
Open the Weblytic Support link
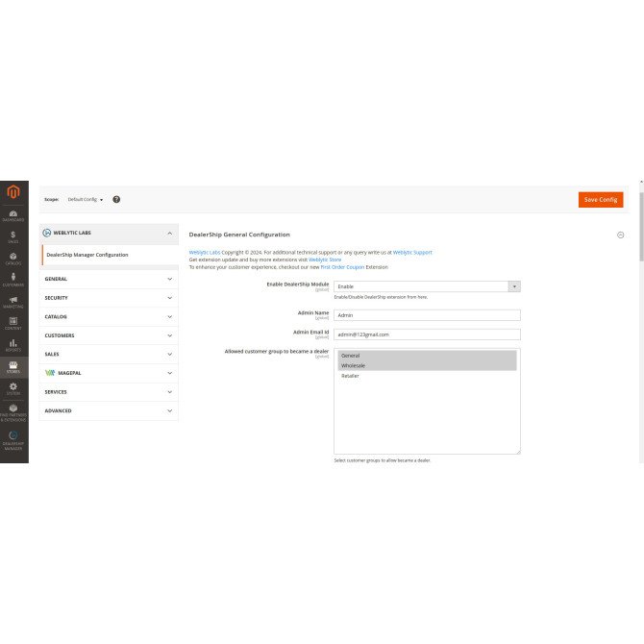tap(412, 252)
